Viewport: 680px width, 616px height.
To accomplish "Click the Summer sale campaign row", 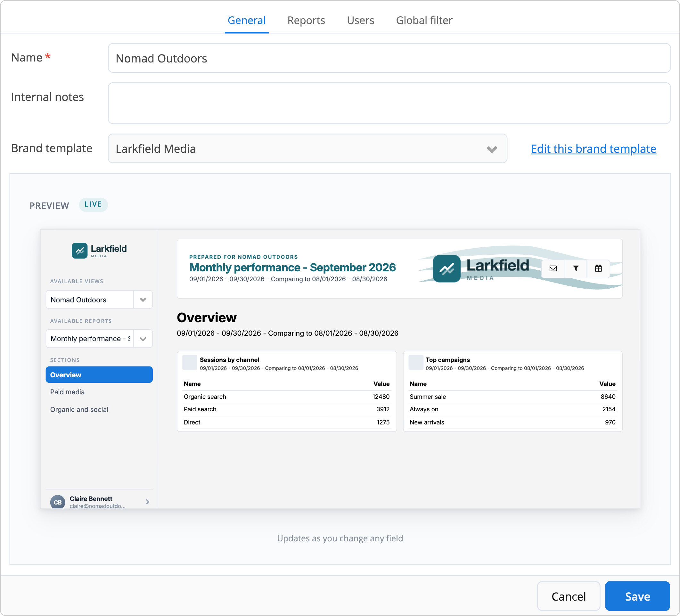I will pyautogui.click(x=513, y=397).
